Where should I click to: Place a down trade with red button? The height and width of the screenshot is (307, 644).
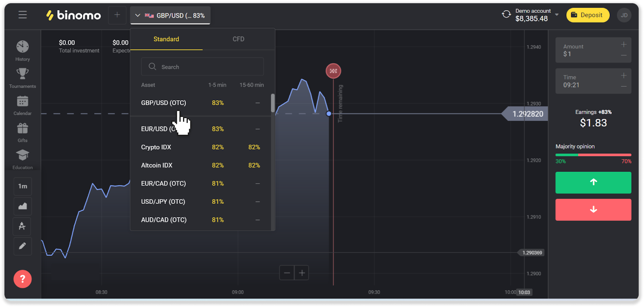593,210
